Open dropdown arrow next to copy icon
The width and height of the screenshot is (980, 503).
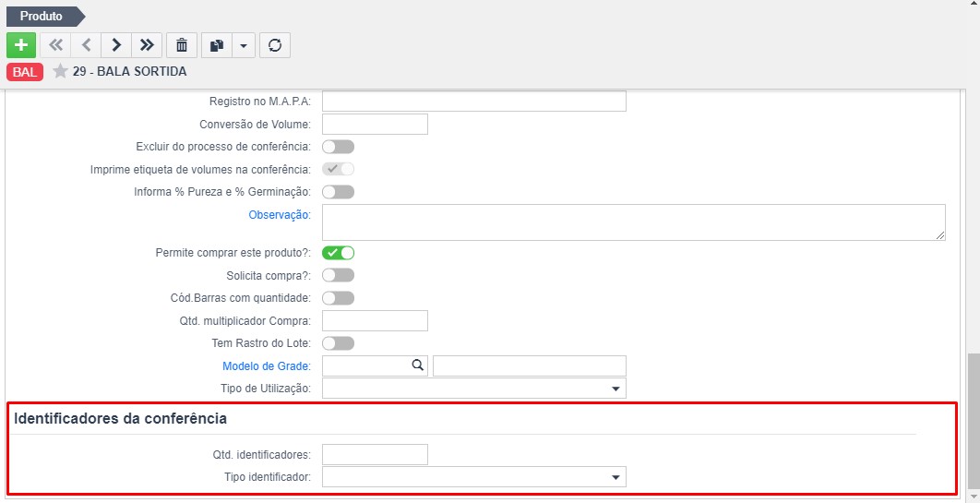click(244, 45)
